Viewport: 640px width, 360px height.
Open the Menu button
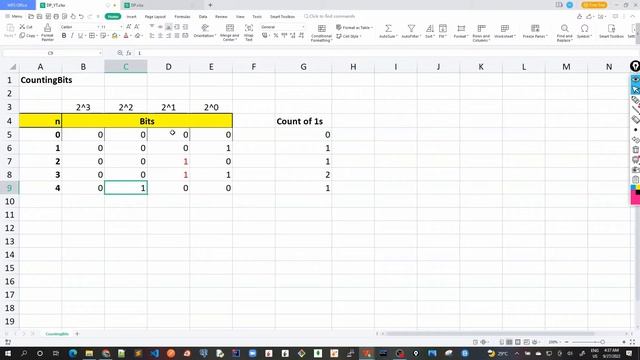coord(14,16)
